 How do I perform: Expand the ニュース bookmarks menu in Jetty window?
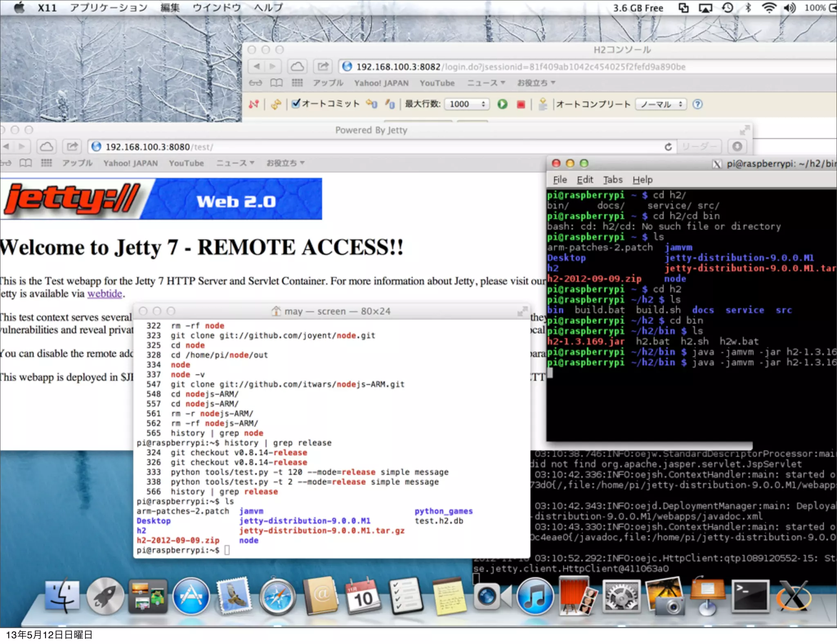235,163
